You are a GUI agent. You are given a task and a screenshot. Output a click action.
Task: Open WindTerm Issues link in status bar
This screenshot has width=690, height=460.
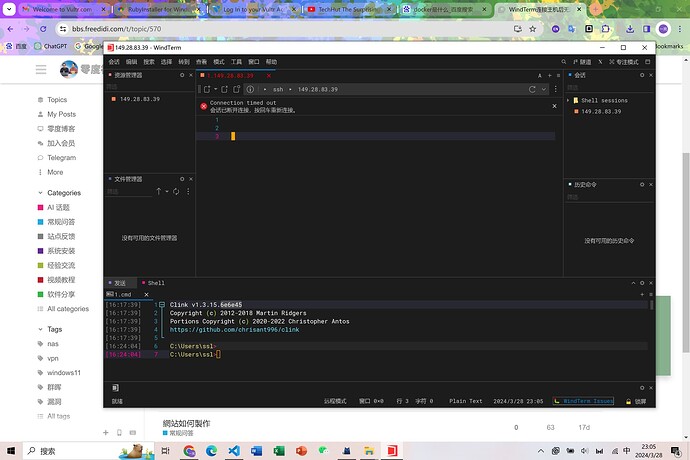[584, 401]
